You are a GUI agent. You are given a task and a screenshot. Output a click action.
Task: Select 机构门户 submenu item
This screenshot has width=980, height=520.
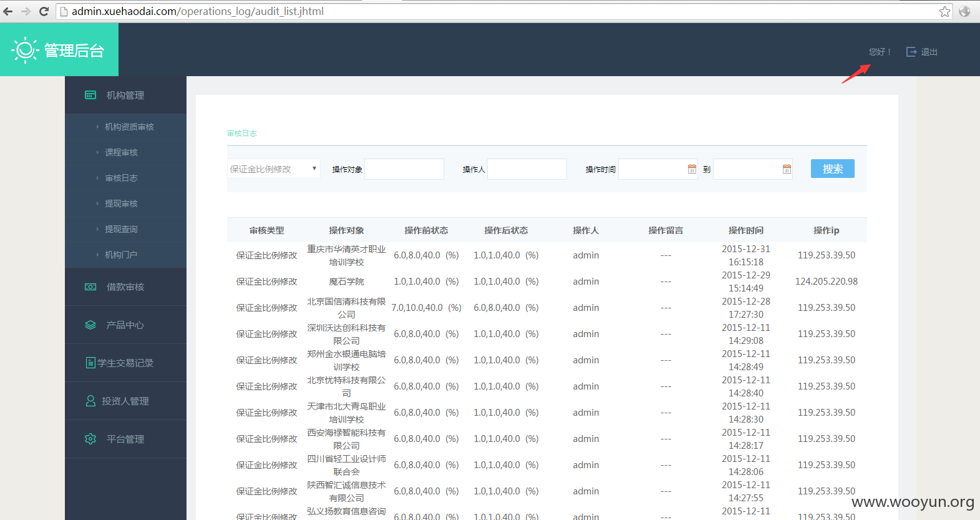121,255
